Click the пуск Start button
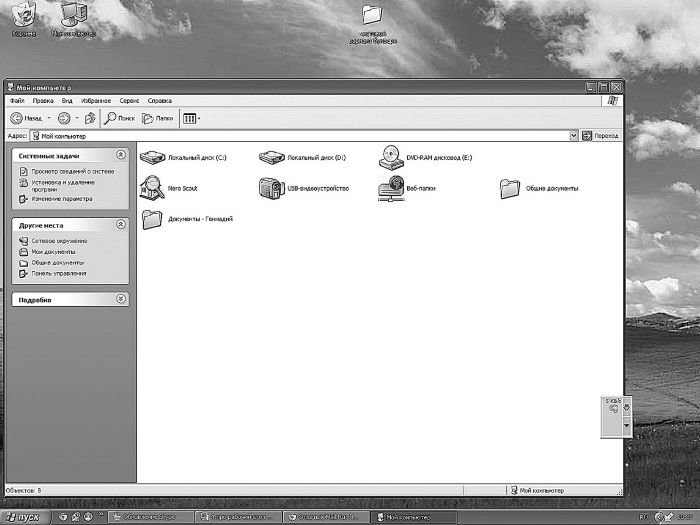 pyautogui.click(x=22, y=517)
